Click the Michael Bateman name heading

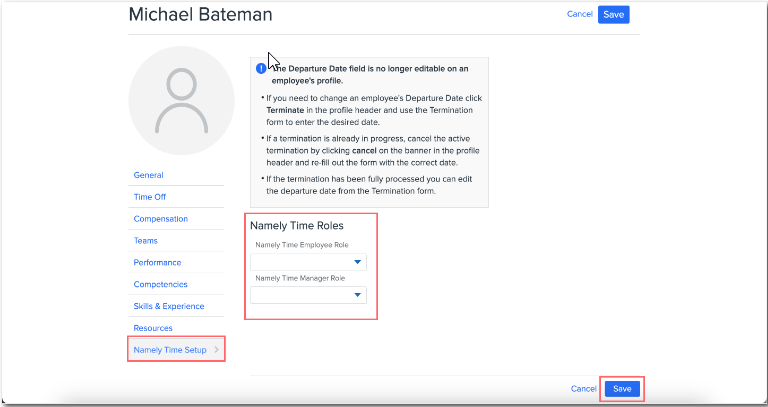point(200,15)
